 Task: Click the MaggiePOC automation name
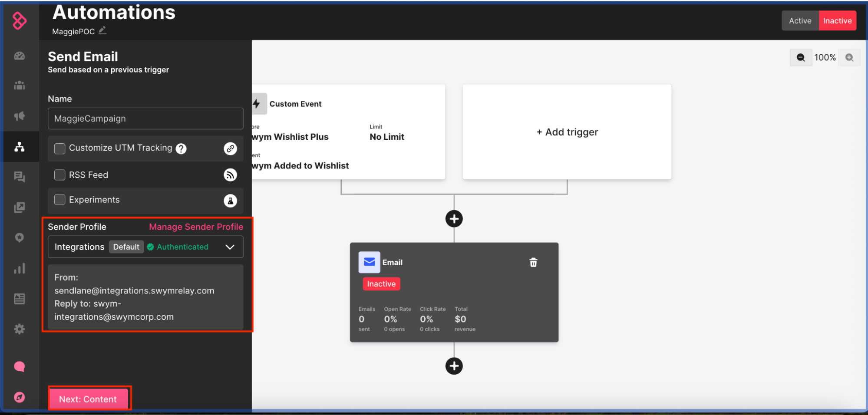pyautogui.click(x=73, y=31)
